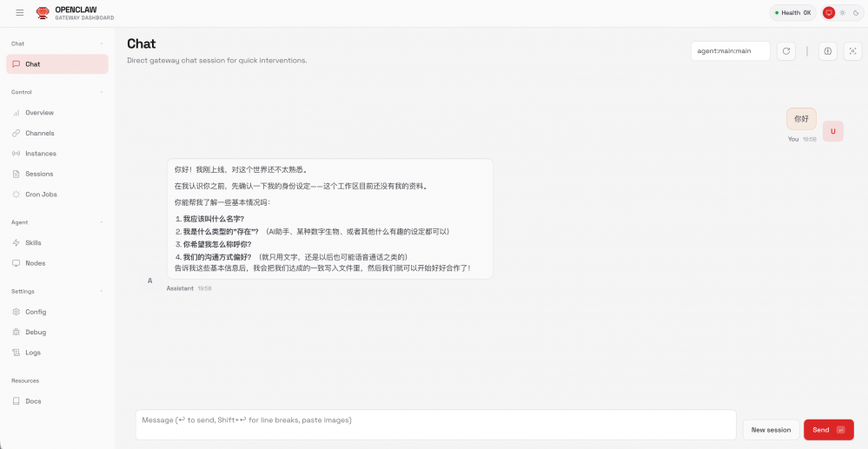This screenshot has width=868, height=449.
Task: Click the focus mode icon button
Action: pyautogui.click(x=852, y=51)
